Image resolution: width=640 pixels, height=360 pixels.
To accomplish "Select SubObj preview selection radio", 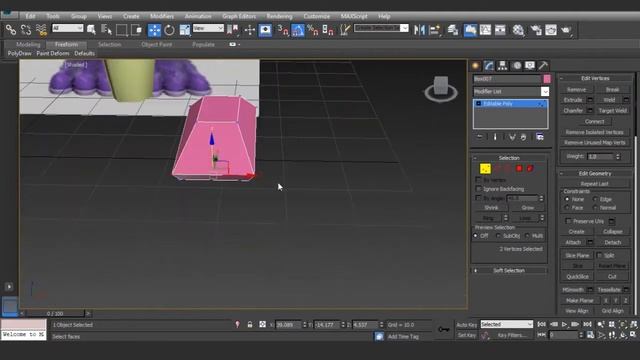I will [x=498, y=236].
